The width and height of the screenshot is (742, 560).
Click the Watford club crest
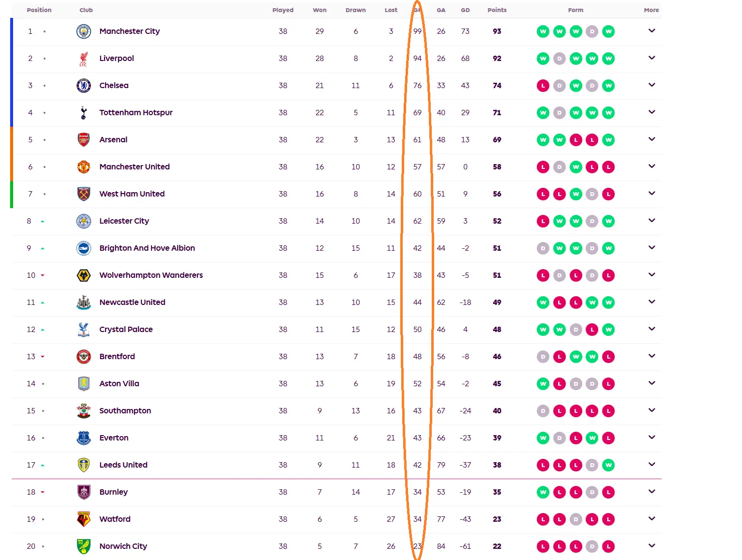pos(84,519)
